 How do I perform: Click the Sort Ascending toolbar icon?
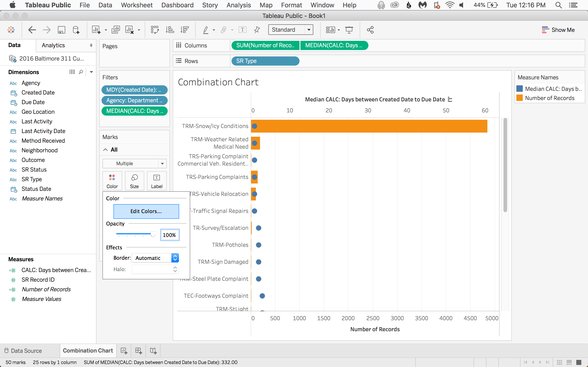(x=170, y=30)
